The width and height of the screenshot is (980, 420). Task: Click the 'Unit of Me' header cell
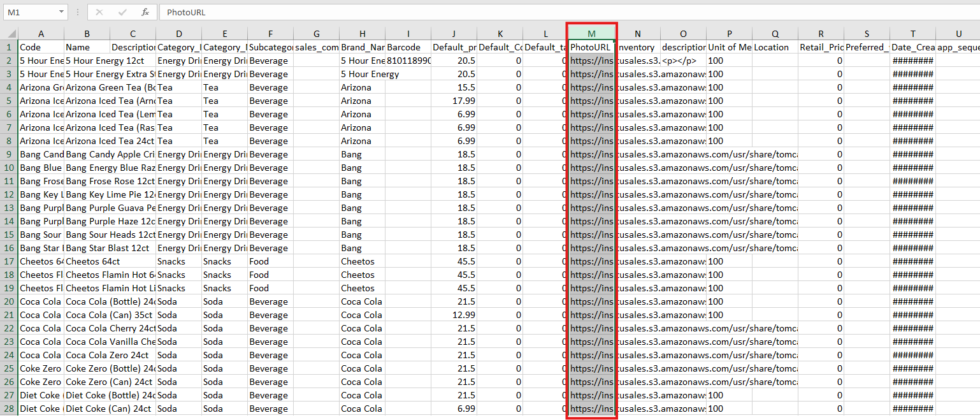pos(730,47)
